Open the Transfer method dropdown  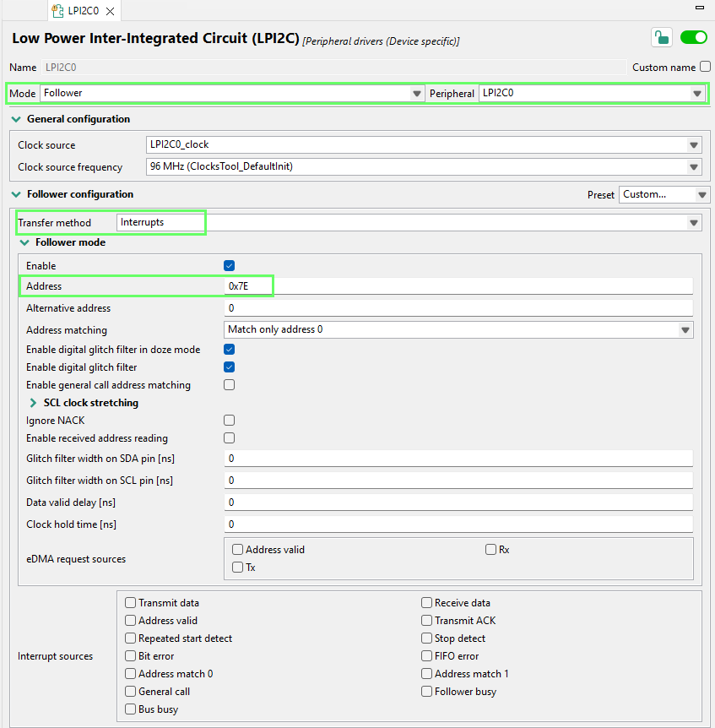[409, 223]
